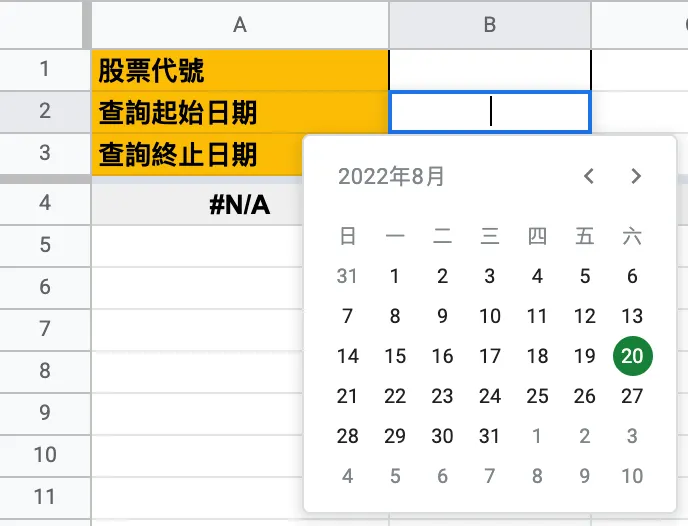
Task: Select column B header
Action: [x=490, y=25]
